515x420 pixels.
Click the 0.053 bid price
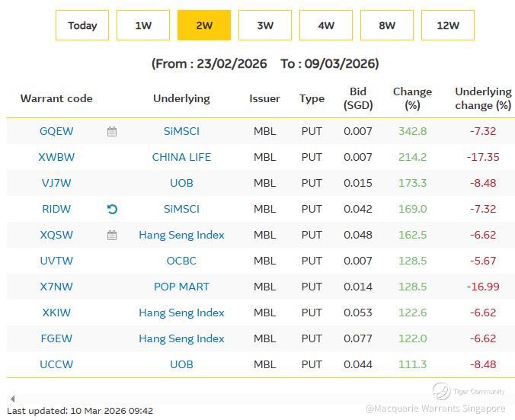pyautogui.click(x=358, y=313)
